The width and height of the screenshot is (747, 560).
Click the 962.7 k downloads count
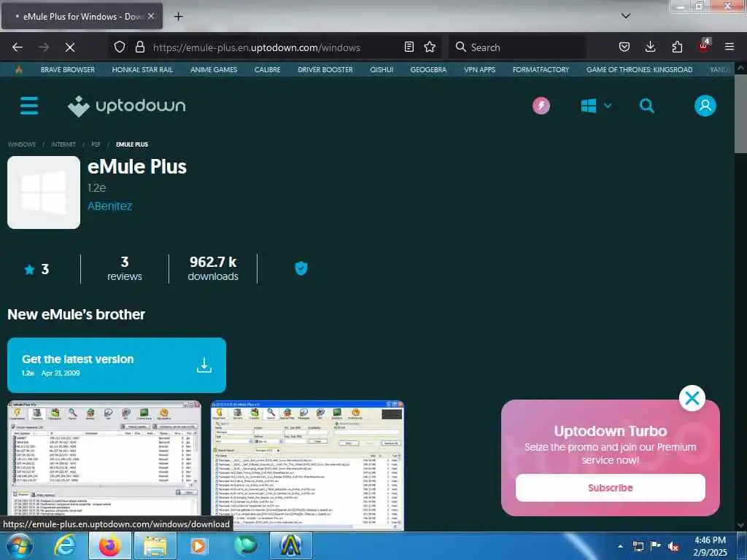213,269
